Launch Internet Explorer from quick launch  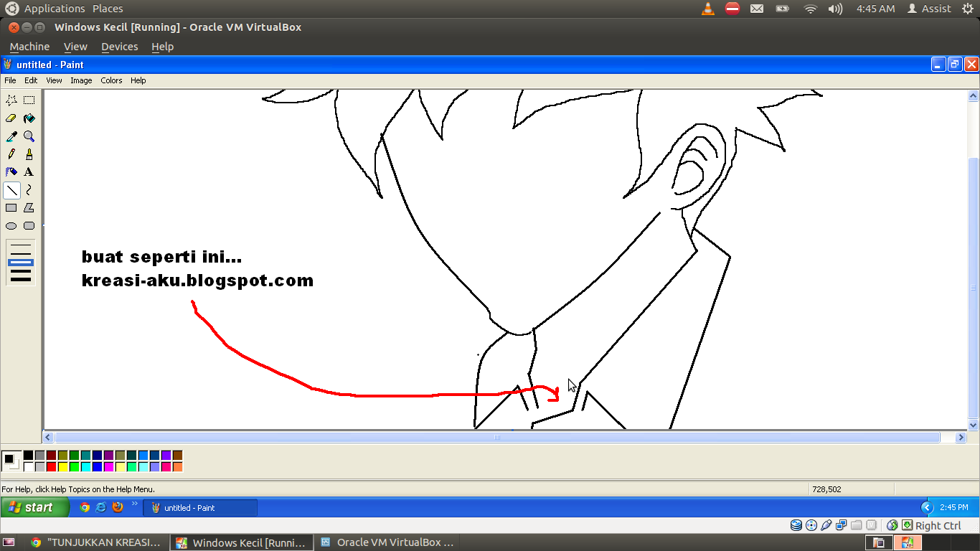(101, 507)
